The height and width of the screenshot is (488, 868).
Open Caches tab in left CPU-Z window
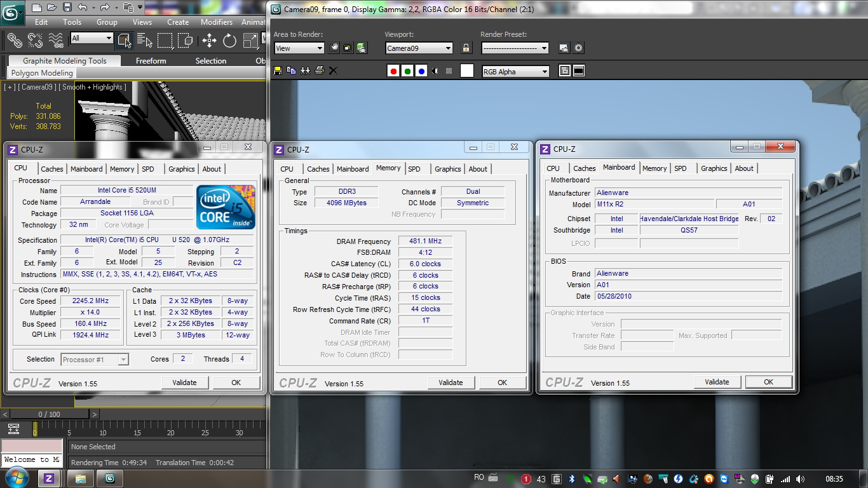[52, 169]
